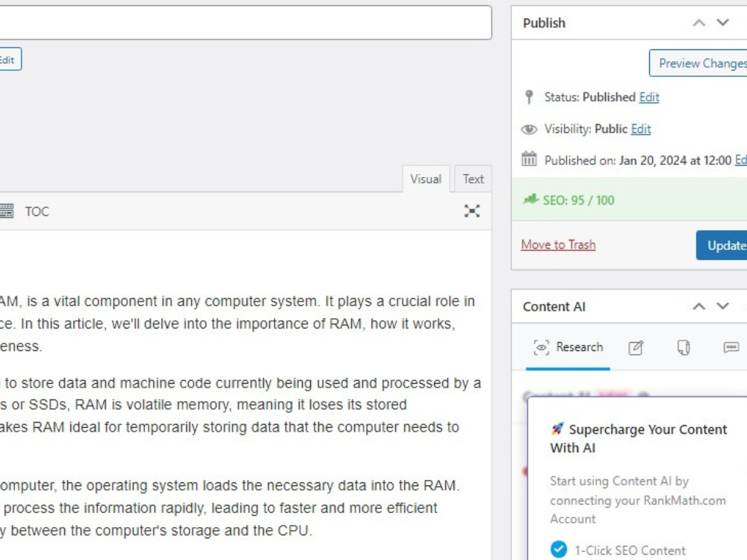The height and width of the screenshot is (560, 747).
Task: Click the calendar icon beside Published on
Action: 529,158
